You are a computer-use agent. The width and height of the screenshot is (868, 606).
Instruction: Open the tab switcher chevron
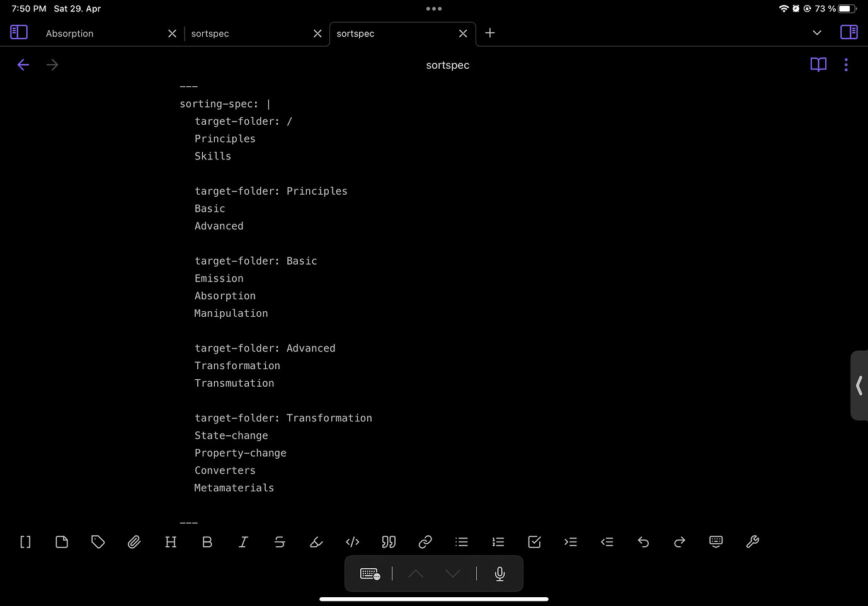click(816, 32)
